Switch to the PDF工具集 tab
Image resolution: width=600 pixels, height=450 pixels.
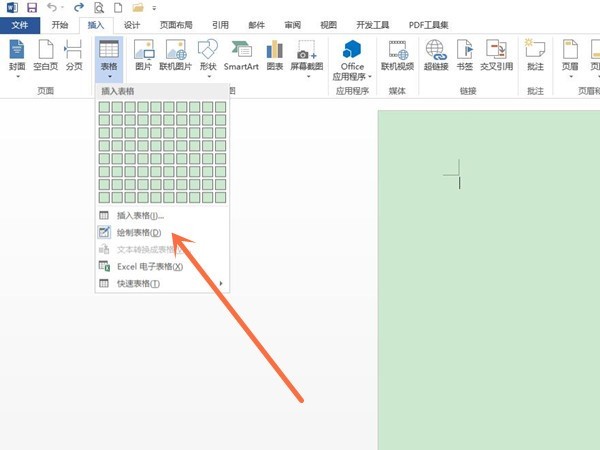428,25
